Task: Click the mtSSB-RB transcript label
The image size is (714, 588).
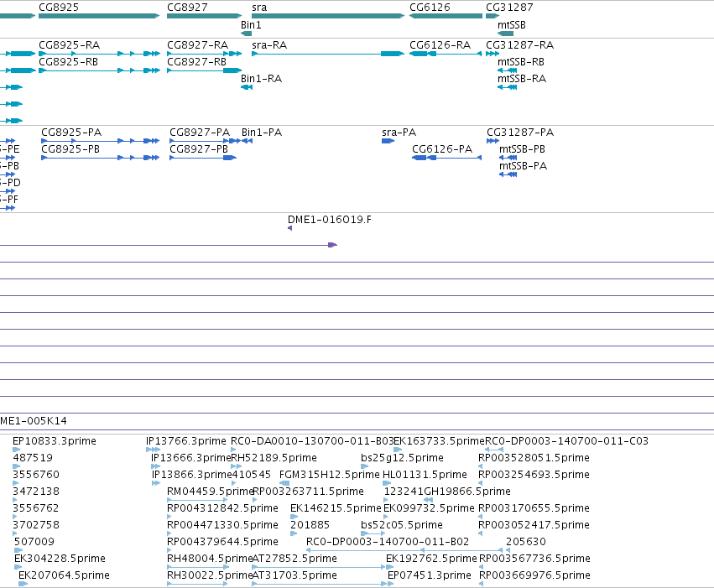Action: click(x=521, y=62)
